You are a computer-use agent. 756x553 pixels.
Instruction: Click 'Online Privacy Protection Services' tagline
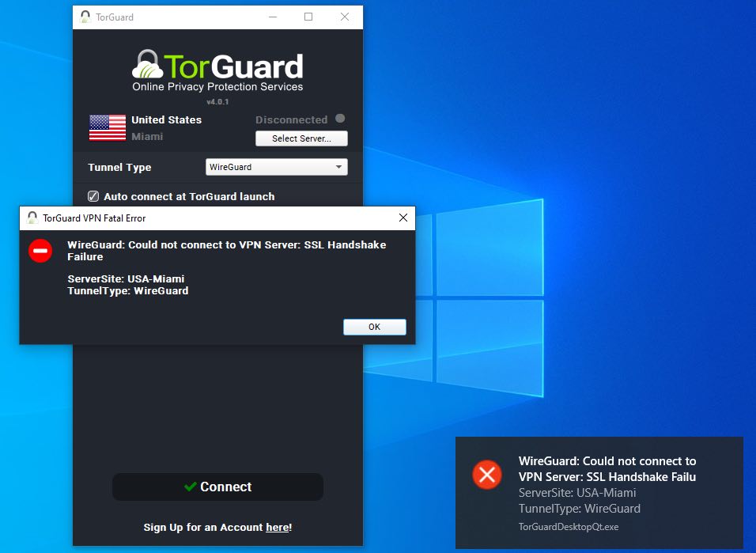217,87
